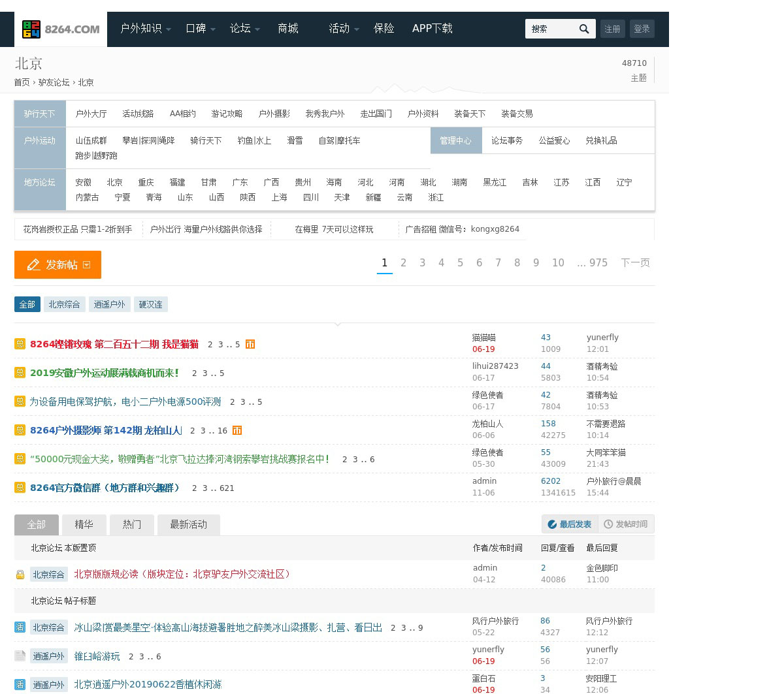
Task: Click the 搜索 search input field
Action: (x=550, y=29)
